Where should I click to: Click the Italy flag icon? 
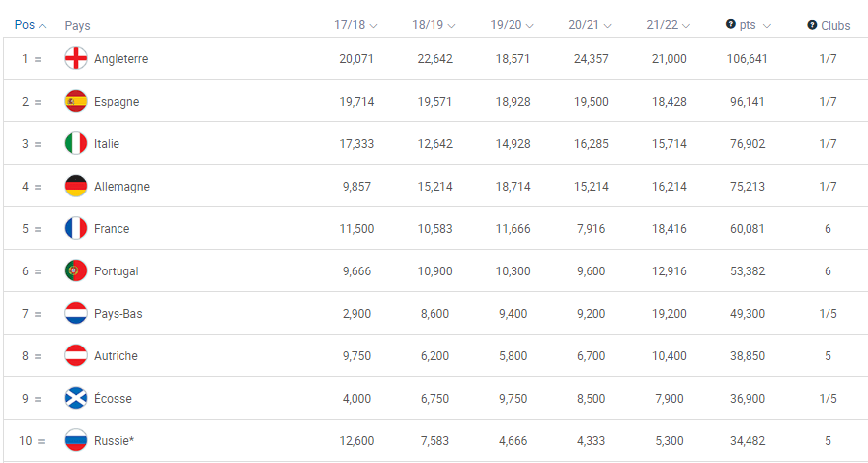click(76, 144)
